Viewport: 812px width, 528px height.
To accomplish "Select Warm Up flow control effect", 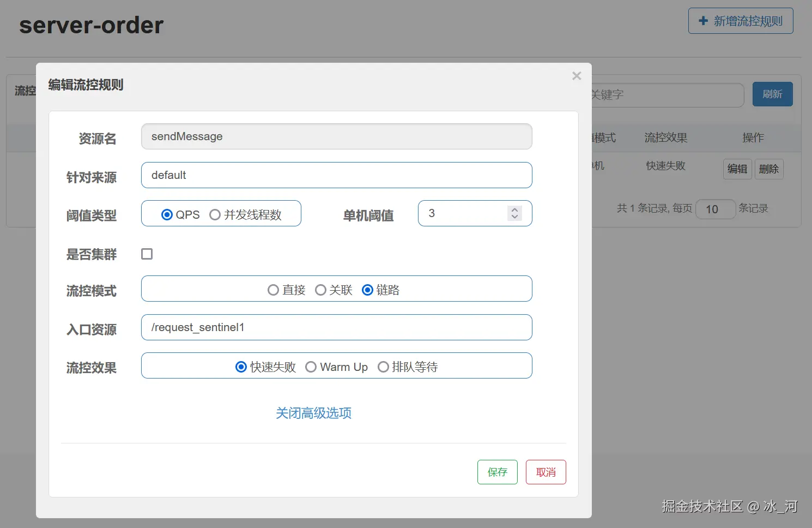I will click(x=311, y=367).
